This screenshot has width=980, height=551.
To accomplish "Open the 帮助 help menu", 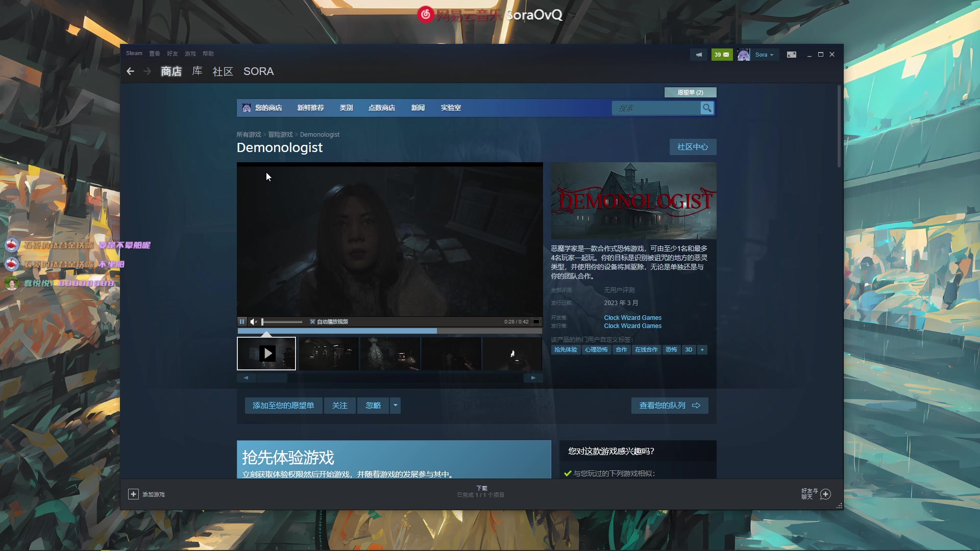I will coord(208,54).
